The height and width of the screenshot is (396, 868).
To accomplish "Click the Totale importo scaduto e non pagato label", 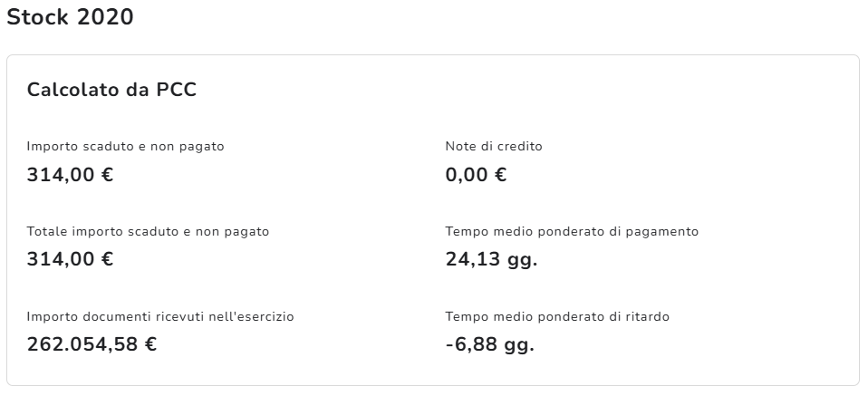I will 148,231.
